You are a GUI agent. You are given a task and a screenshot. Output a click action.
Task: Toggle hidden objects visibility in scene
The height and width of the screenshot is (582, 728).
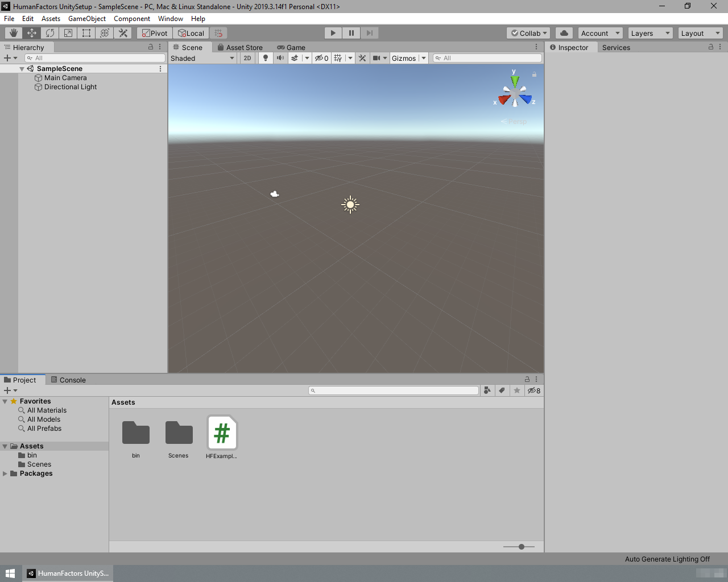pos(322,58)
